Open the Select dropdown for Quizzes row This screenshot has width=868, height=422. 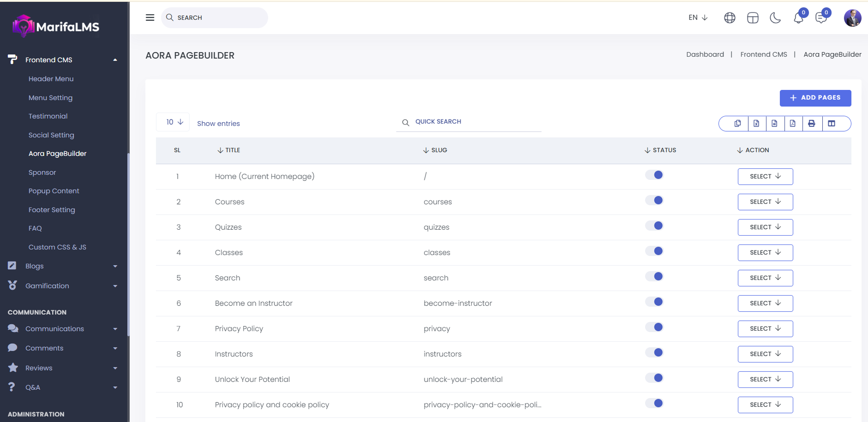765,227
